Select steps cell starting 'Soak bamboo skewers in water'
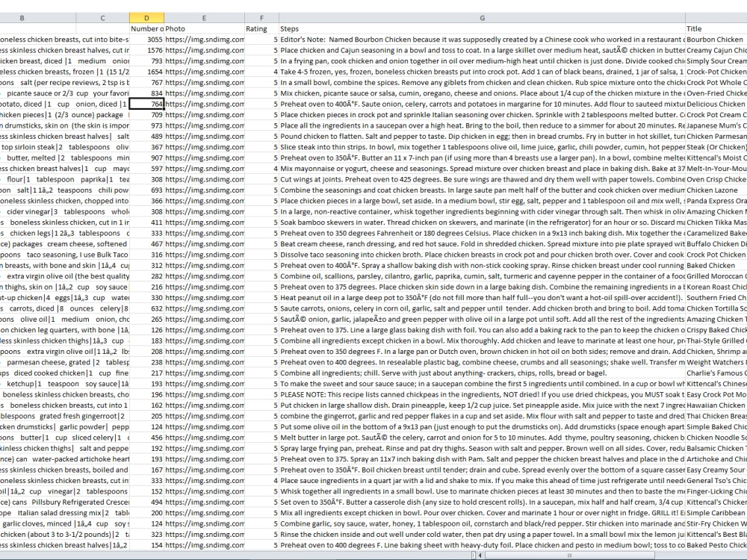Screen dimensions: 747x560 point(482,223)
